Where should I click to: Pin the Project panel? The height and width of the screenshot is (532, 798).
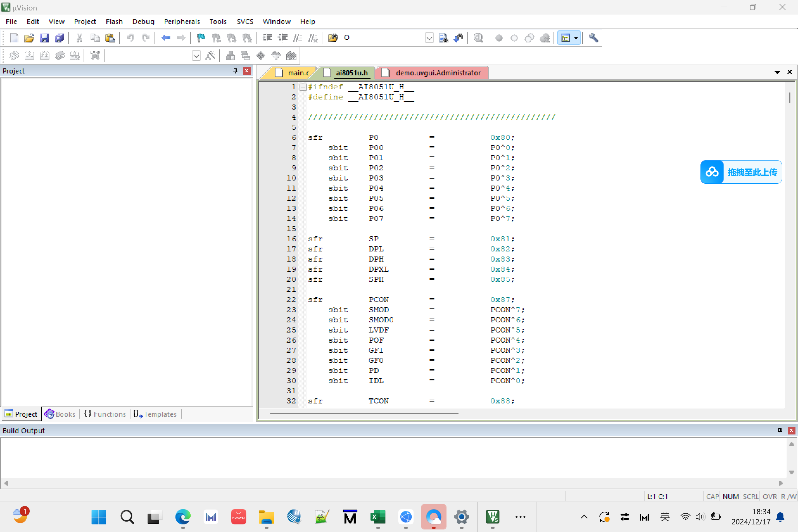235,71
